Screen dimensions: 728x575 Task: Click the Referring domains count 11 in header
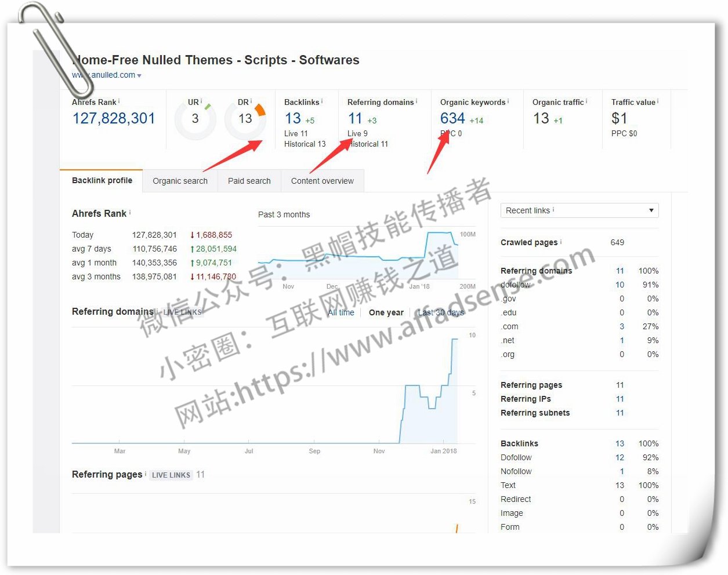pos(355,118)
